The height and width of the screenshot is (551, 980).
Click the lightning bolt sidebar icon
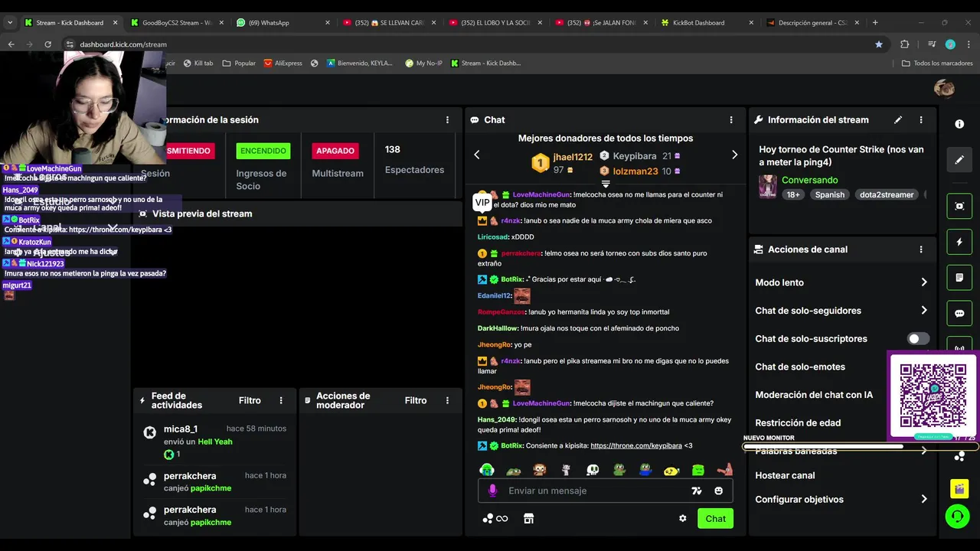click(959, 242)
